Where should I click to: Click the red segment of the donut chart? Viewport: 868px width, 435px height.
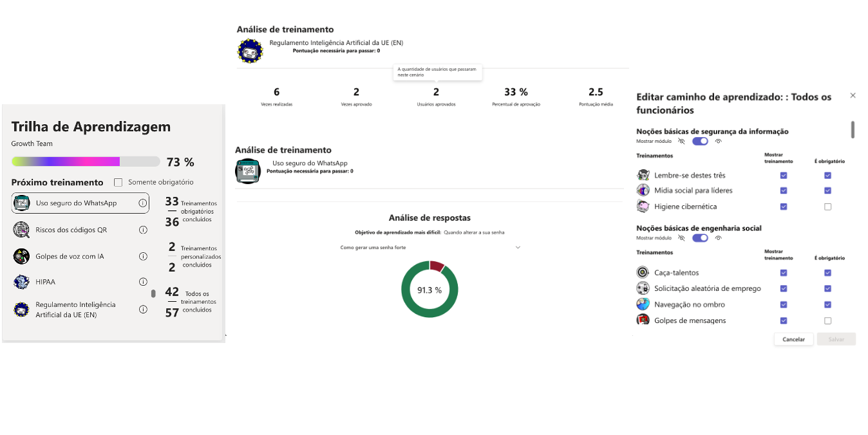pos(437,266)
